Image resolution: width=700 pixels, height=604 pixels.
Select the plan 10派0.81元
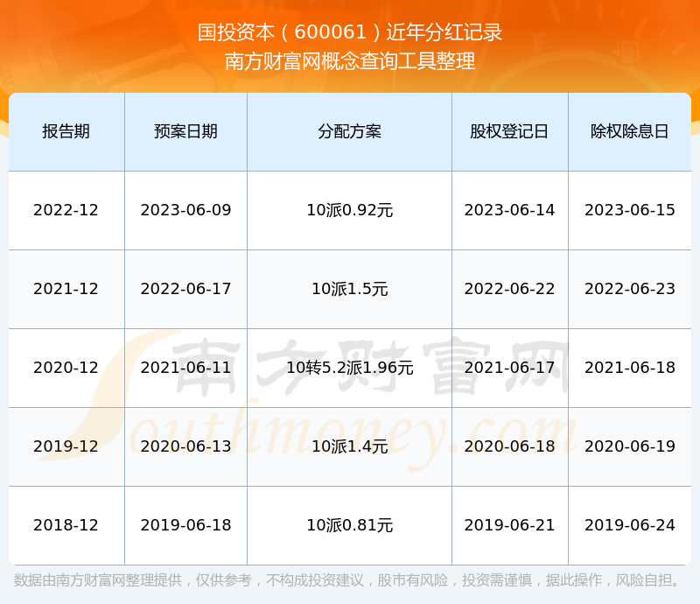click(349, 525)
